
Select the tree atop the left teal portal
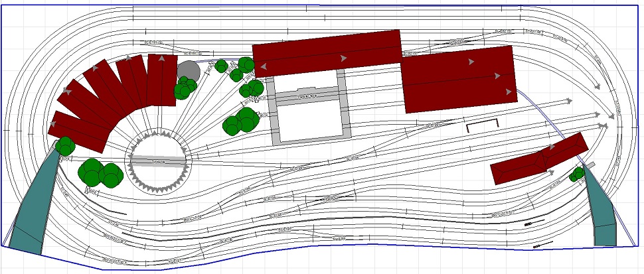click(x=65, y=145)
